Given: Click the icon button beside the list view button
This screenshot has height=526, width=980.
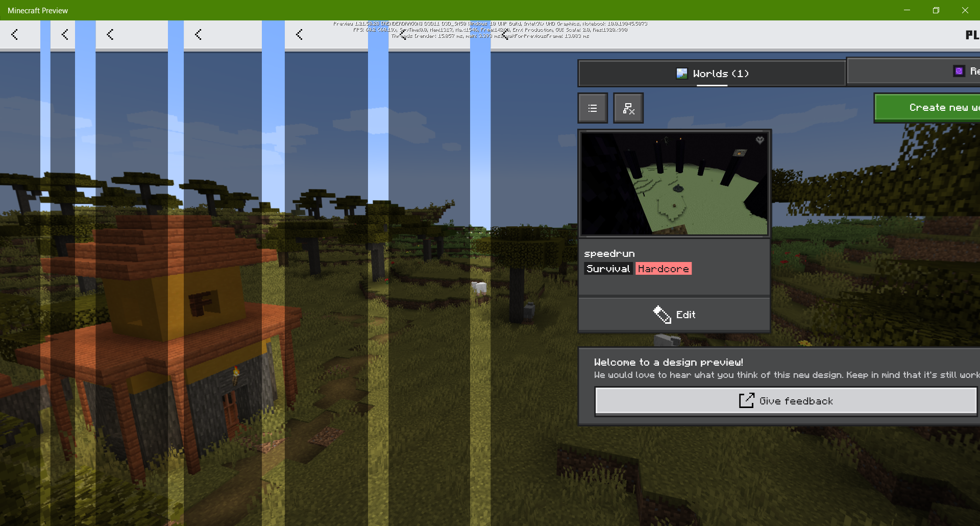Looking at the screenshot, I should click(x=628, y=108).
